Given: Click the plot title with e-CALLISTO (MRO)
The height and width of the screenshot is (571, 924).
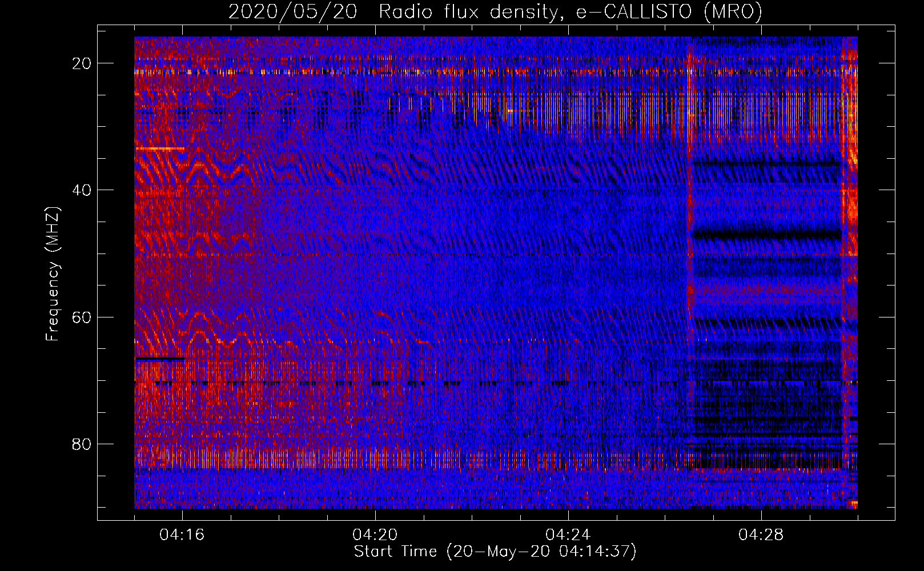Looking at the screenshot, I should 495,12.
